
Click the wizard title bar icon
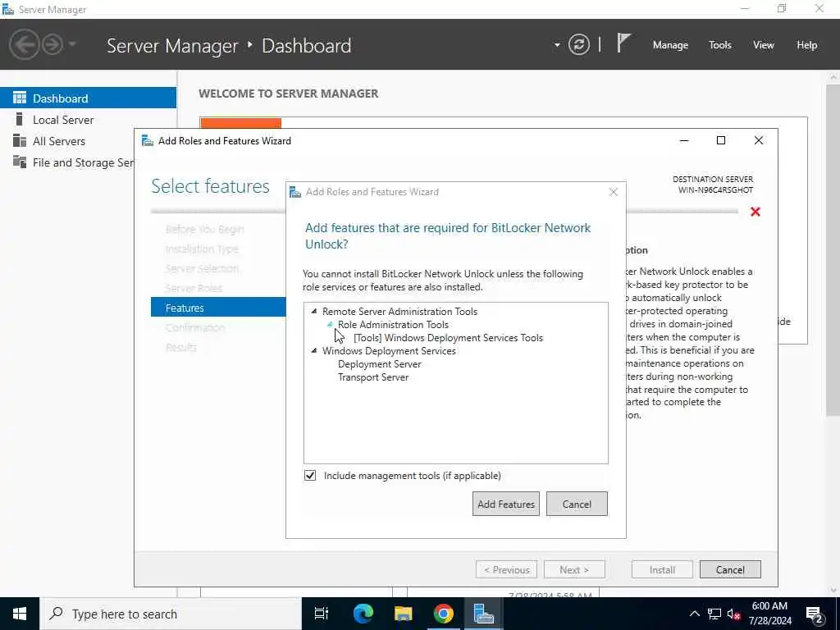pos(147,141)
